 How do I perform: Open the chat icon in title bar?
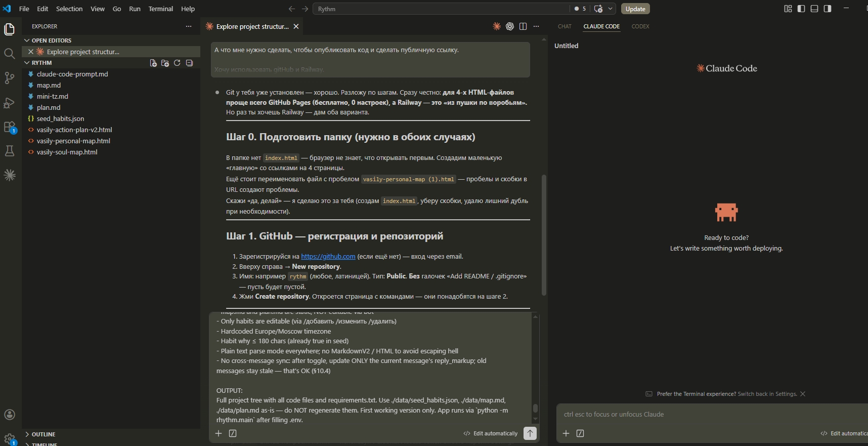[x=598, y=9]
